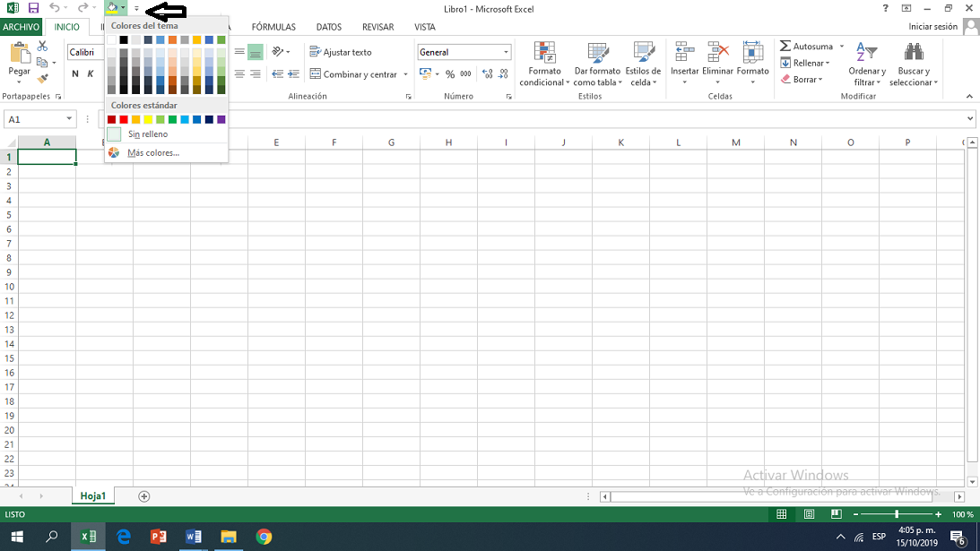This screenshot has width=980, height=551.
Task: Switch to the FÓRMULAS tab
Action: coord(273,27)
